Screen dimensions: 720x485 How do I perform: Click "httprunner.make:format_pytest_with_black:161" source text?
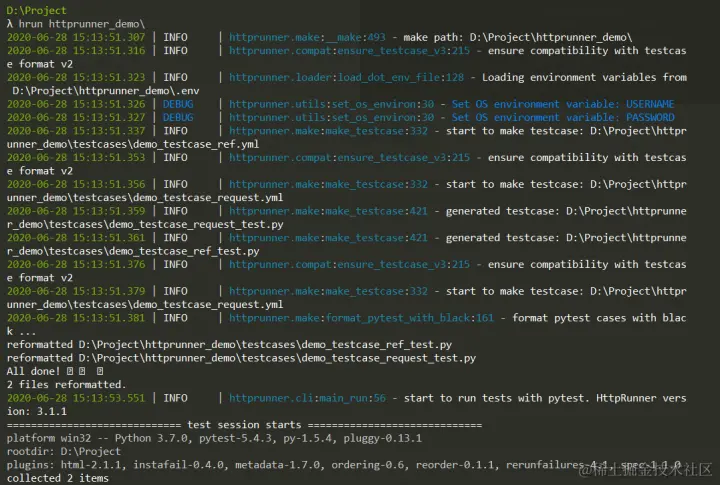click(361, 317)
